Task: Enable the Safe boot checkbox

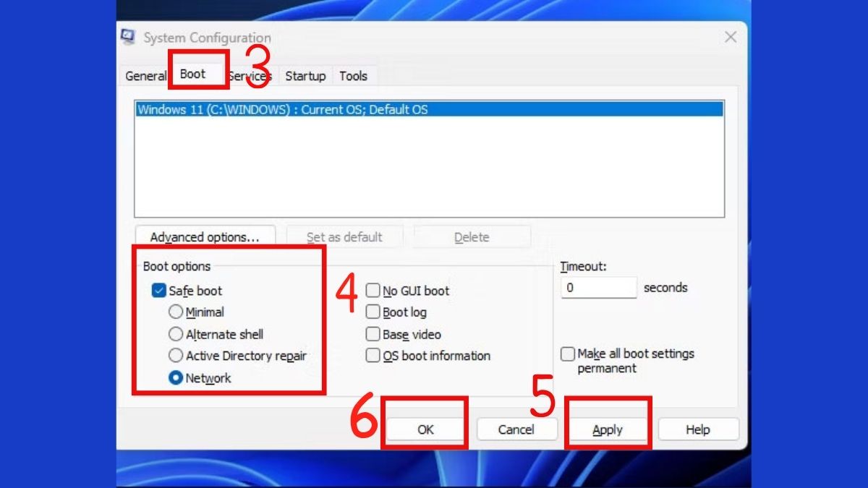Action: [x=159, y=291]
